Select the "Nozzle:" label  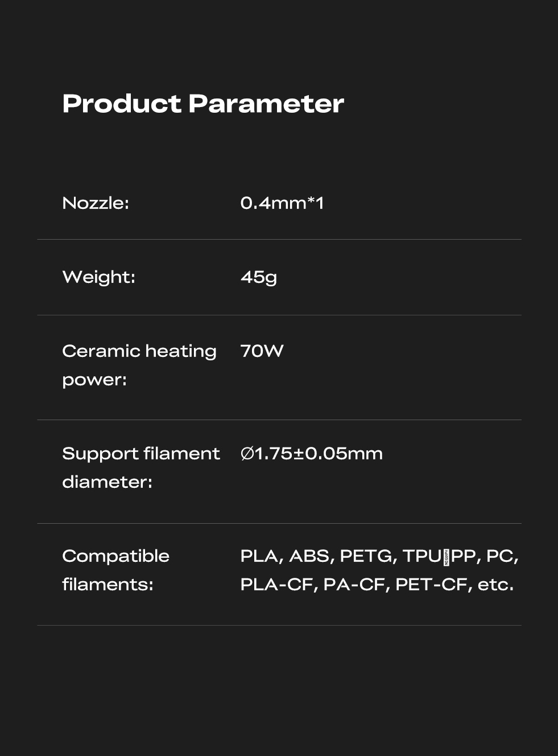[x=96, y=203]
